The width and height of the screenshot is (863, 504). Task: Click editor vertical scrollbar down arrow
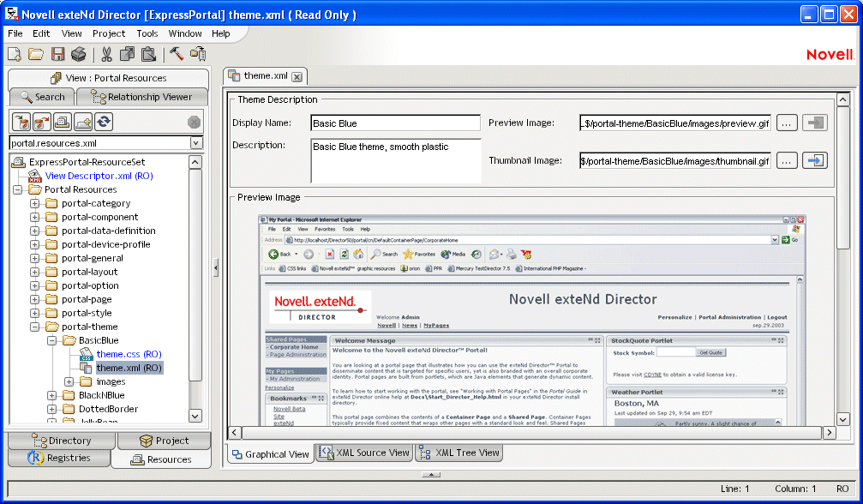(843, 419)
